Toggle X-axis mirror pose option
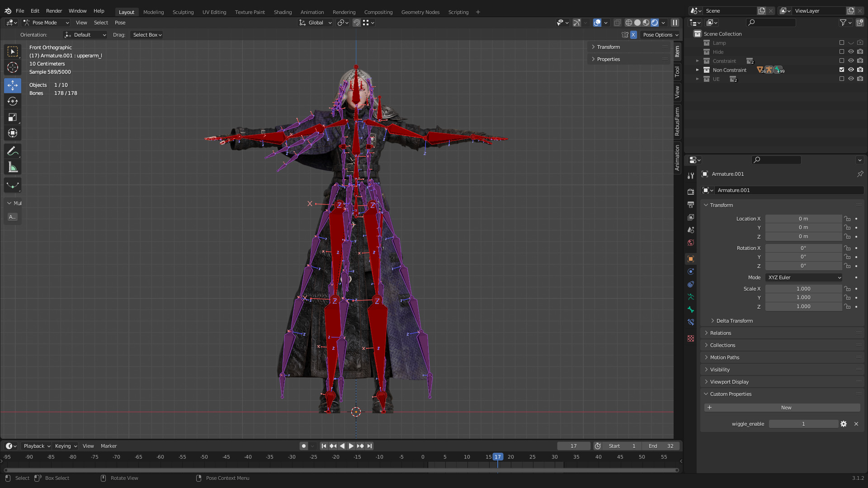This screenshot has height=488, width=868. click(x=633, y=35)
